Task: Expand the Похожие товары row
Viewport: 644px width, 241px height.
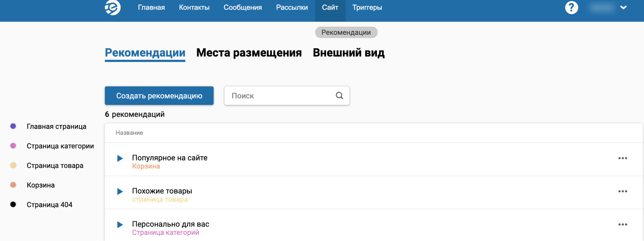Action: pos(120,191)
